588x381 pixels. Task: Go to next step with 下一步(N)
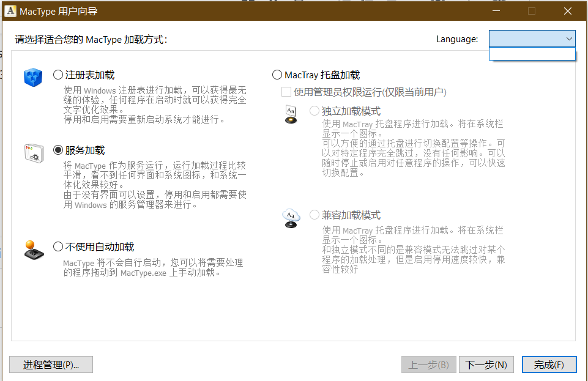coord(486,364)
